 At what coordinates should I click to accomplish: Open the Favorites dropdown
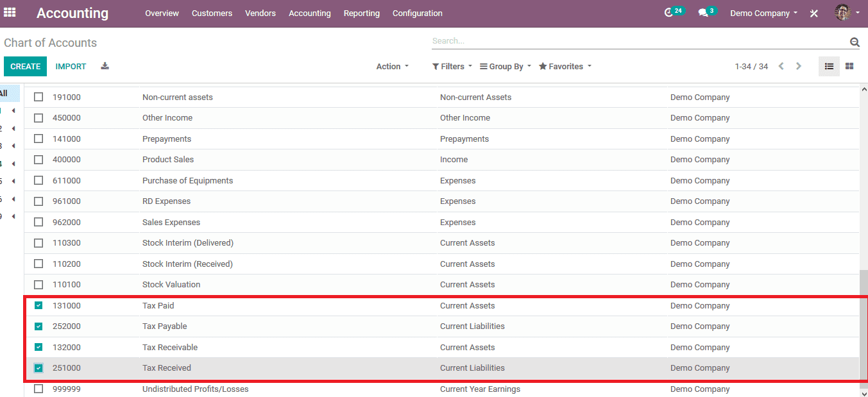click(565, 66)
